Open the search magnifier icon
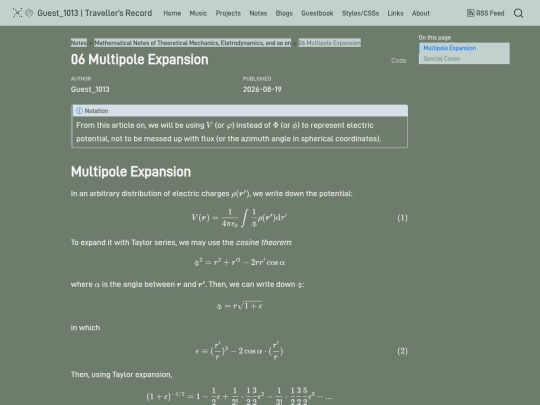This screenshot has height=405, width=540. pos(518,13)
